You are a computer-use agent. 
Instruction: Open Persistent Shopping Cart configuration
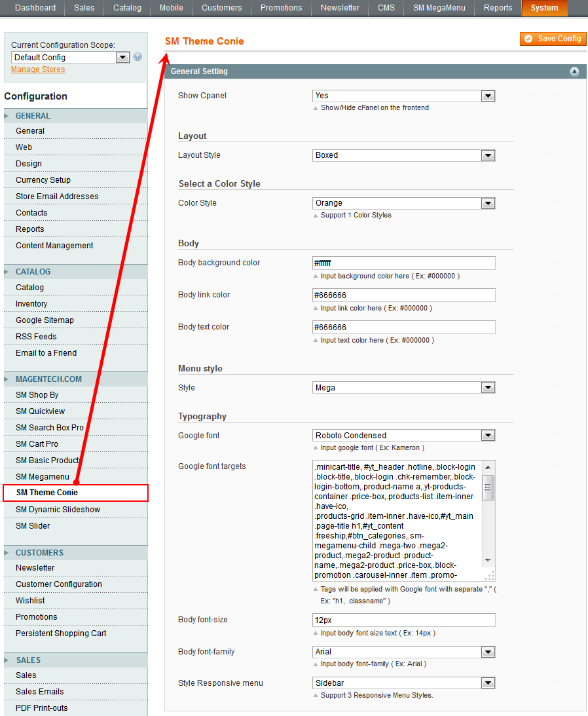pyautogui.click(x=75, y=634)
